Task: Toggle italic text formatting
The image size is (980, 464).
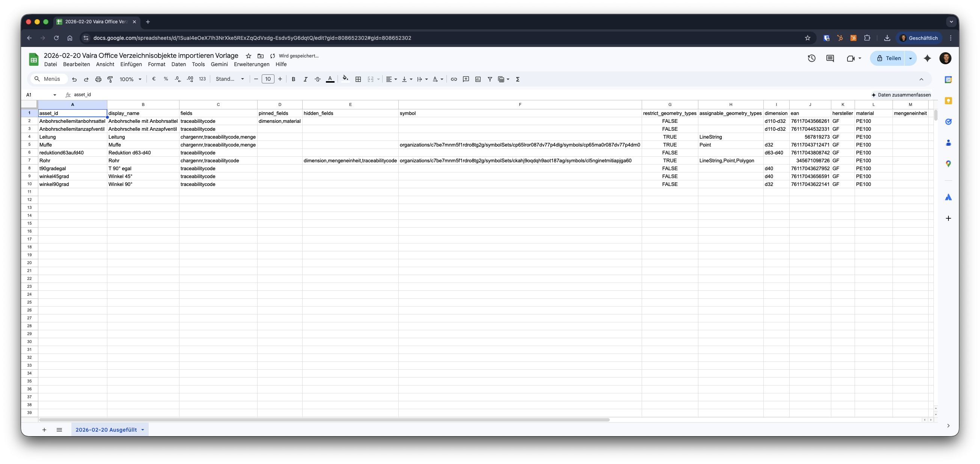Action: pos(305,79)
